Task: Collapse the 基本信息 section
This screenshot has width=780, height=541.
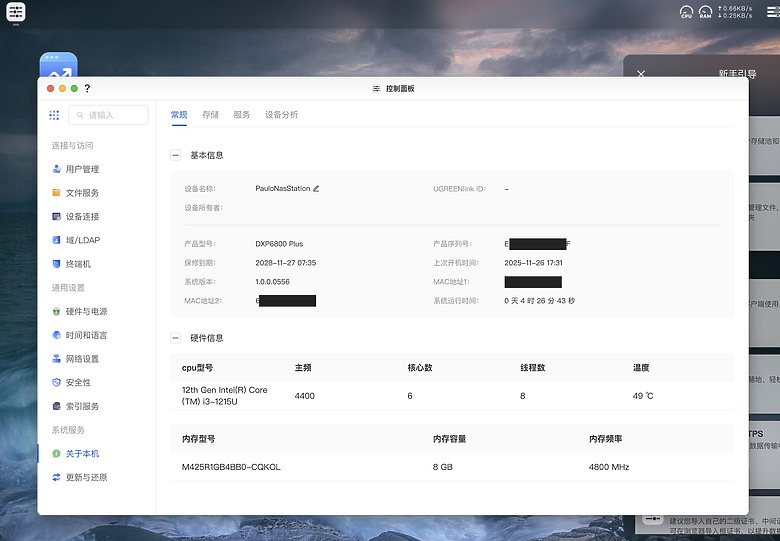Action: point(176,155)
